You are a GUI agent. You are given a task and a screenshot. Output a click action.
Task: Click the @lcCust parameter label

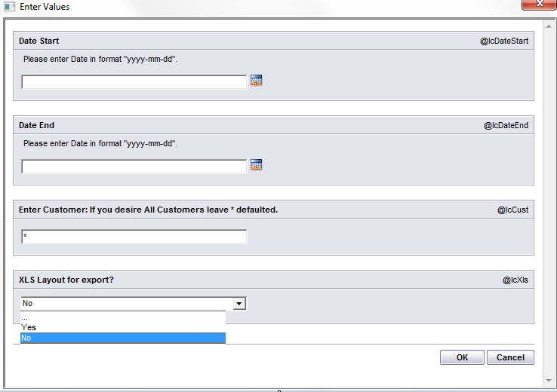tap(512, 210)
